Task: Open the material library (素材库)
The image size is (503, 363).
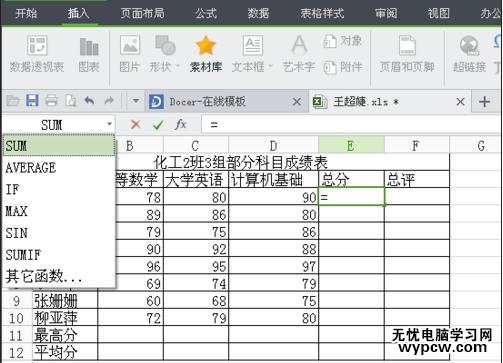Action: point(206,54)
